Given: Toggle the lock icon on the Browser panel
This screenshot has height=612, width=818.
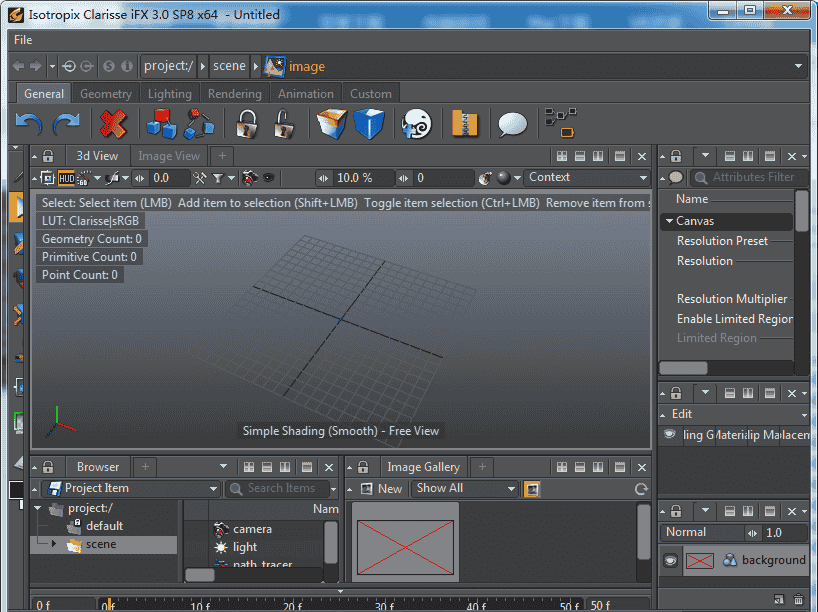Looking at the screenshot, I should (x=47, y=466).
